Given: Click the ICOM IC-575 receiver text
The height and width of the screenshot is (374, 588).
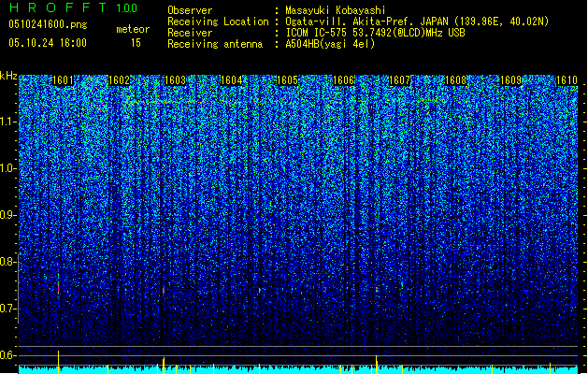Looking at the screenshot, I should click(x=375, y=33).
